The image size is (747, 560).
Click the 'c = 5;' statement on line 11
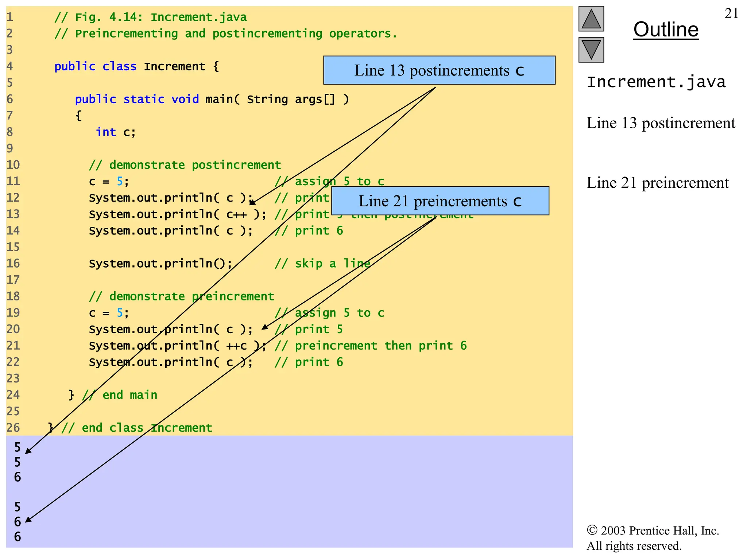point(109,181)
